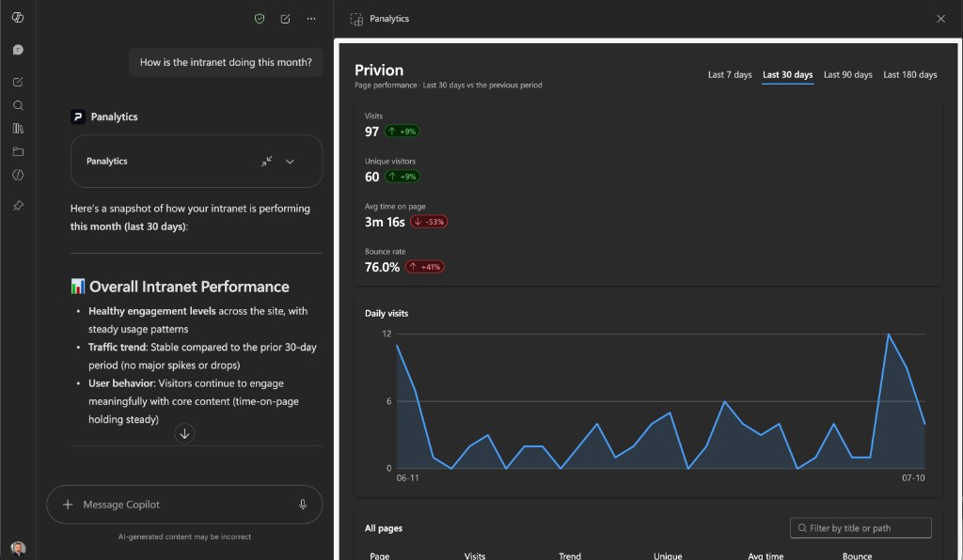Open the library books icon in the sidebar
963x560 pixels.
pyautogui.click(x=18, y=128)
